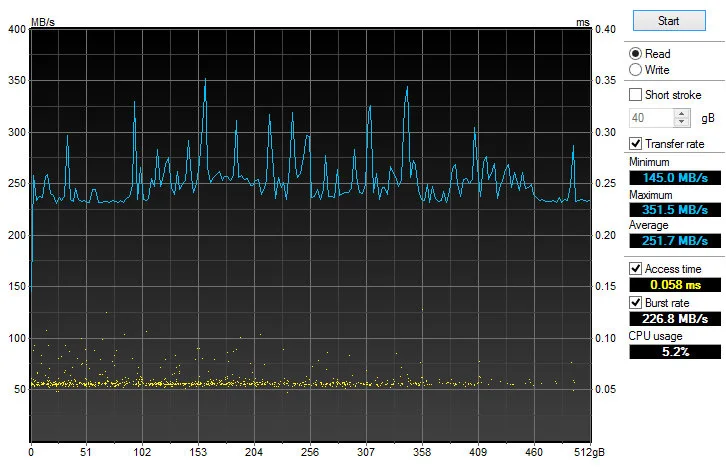This screenshot has height=467, width=726.
Task: Click the CPU usage value 5.2%
Action: [x=674, y=352]
